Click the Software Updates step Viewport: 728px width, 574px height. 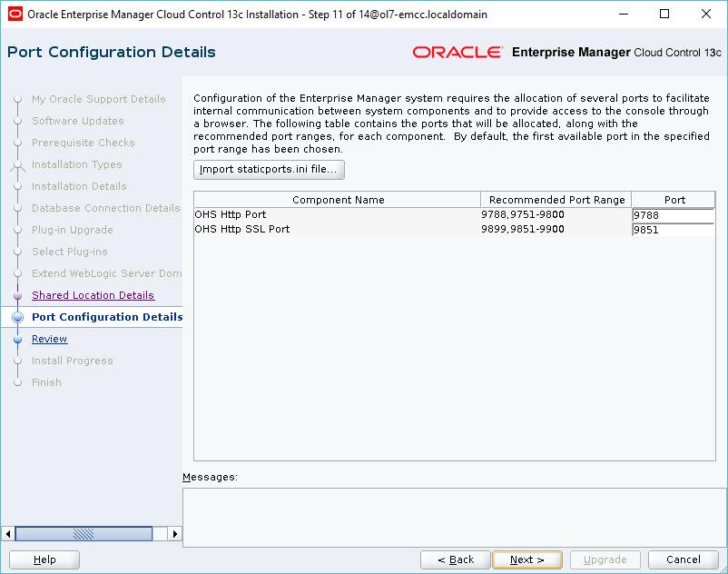77,121
